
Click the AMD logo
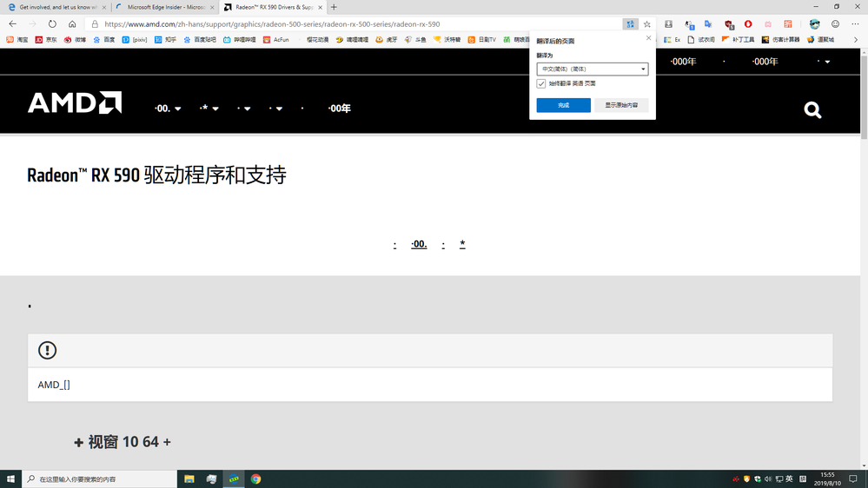click(x=75, y=103)
